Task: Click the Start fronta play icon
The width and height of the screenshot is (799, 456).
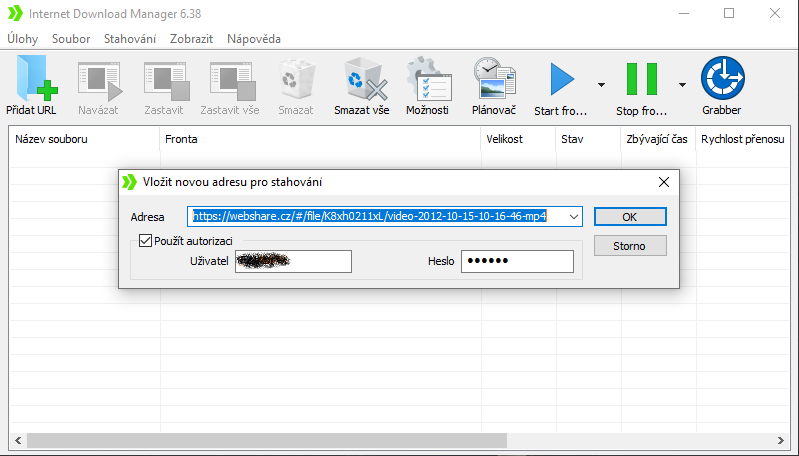Action: click(x=562, y=79)
